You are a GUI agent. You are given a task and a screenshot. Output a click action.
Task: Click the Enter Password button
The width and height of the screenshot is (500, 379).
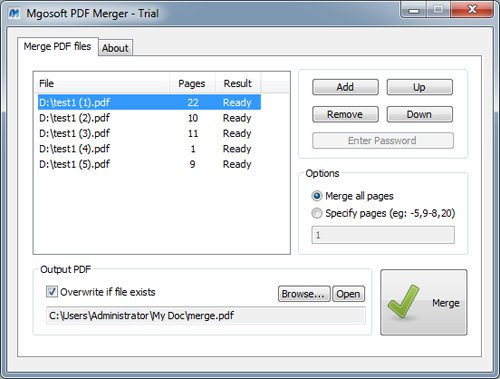point(383,141)
